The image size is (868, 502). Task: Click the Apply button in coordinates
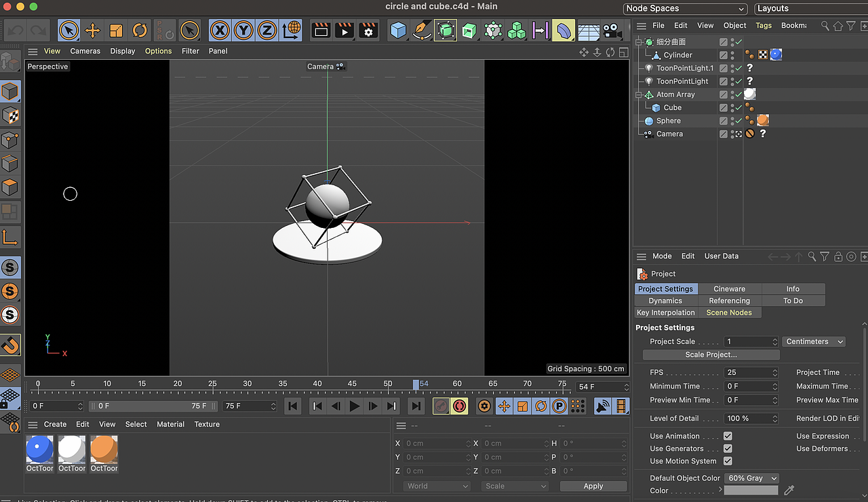(x=593, y=486)
